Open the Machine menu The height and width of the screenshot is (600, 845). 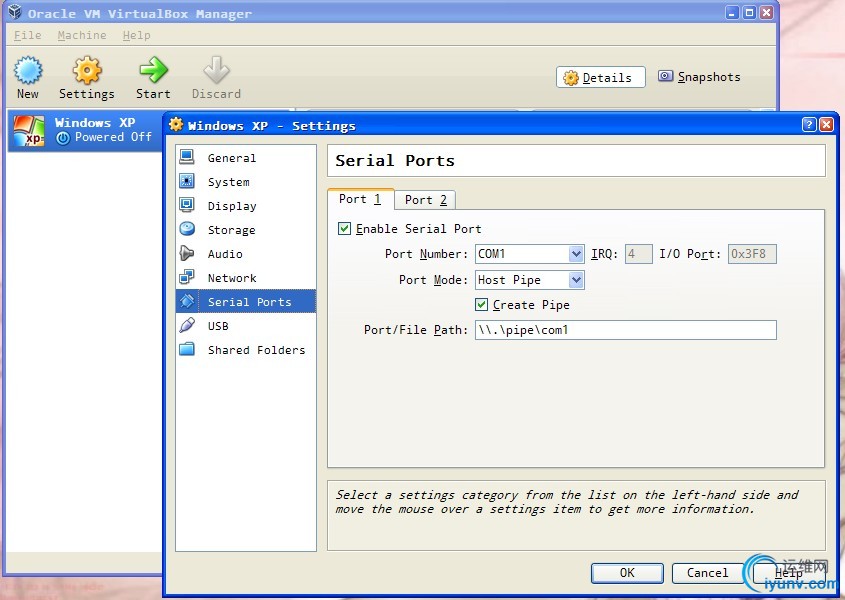81,35
